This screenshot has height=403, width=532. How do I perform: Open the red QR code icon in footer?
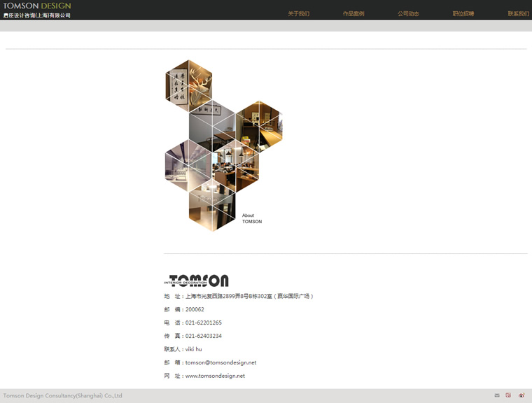pos(508,395)
